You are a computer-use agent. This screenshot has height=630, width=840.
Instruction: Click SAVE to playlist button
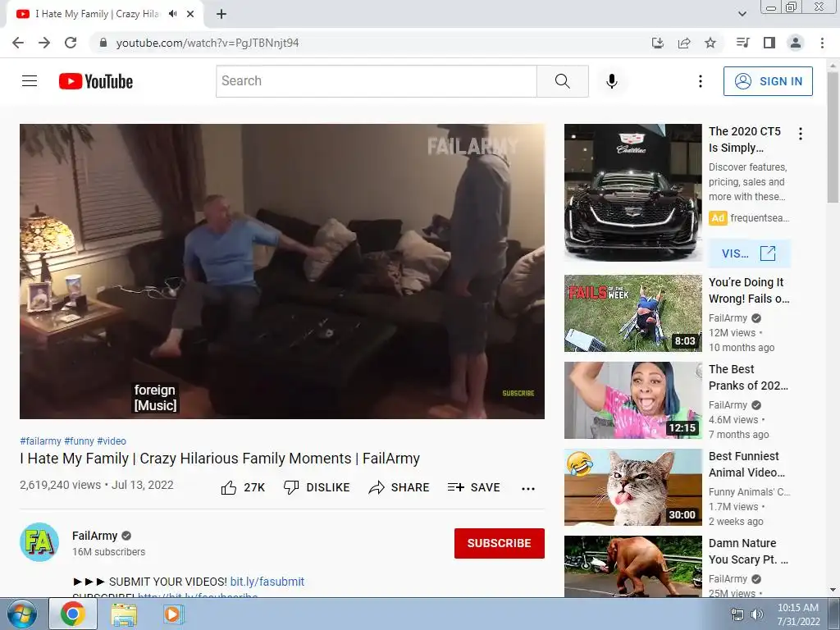tap(474, 487)
